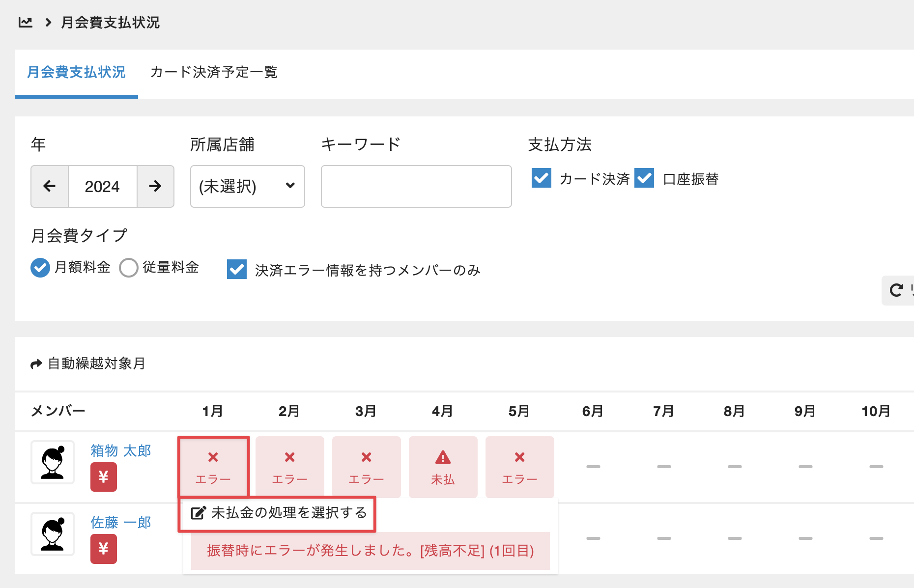The image size is (914, 588).
Task: Click the red yen badge under 箱物 太郎
Action: point(104,476)
